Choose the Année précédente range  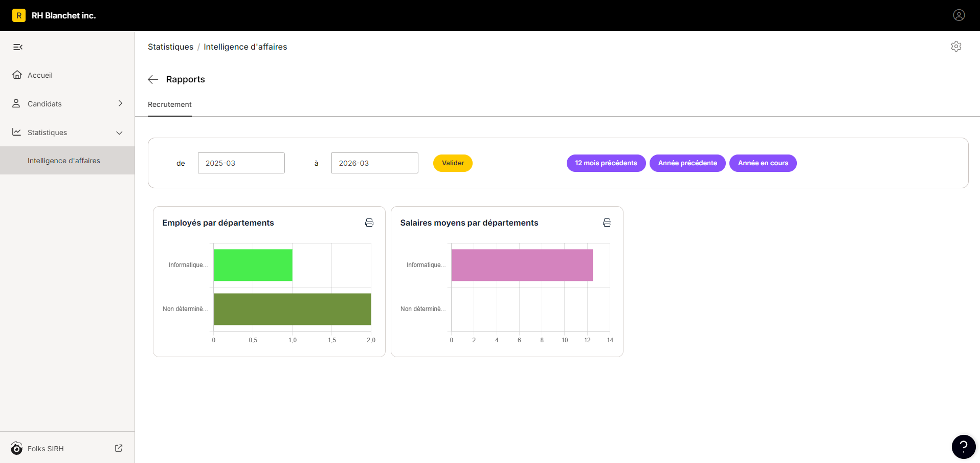point(687,163)
